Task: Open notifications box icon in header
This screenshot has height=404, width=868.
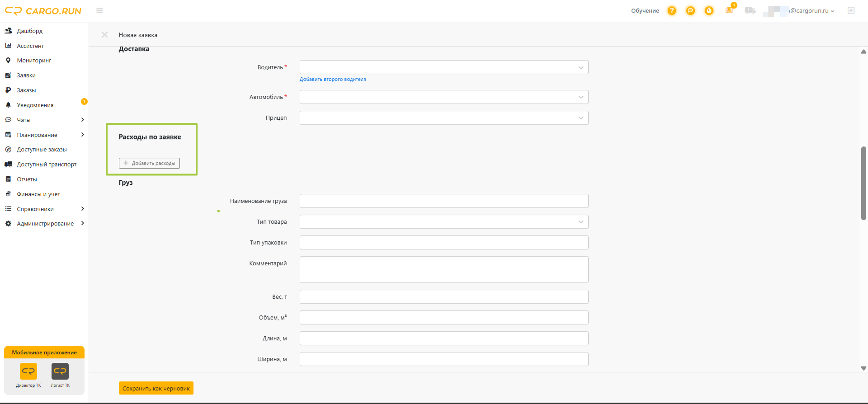Action: 729,10
